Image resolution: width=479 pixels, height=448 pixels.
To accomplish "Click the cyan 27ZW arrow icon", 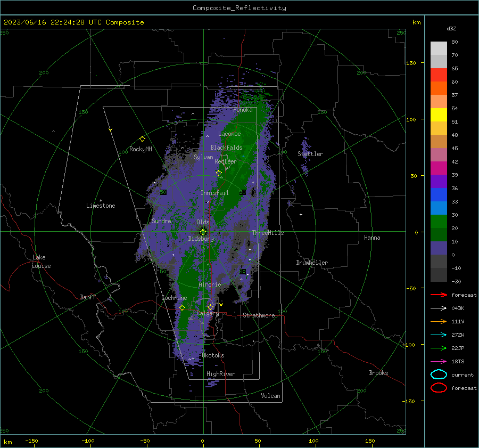I will [x=439, y=335].
